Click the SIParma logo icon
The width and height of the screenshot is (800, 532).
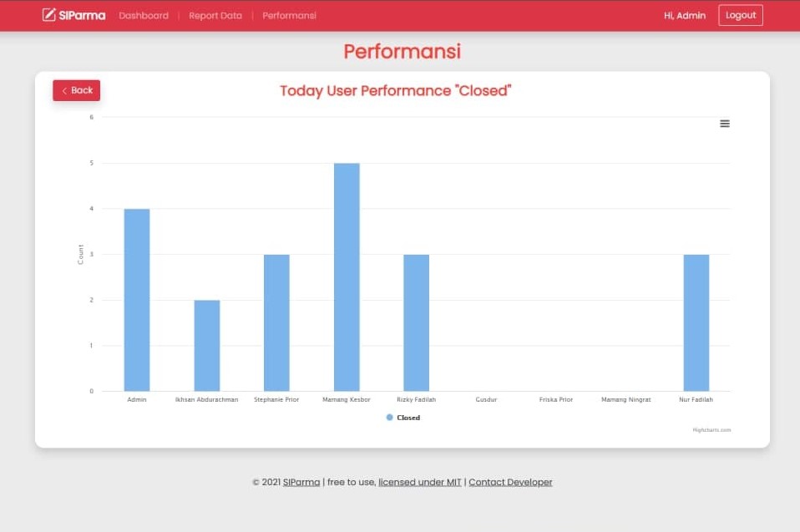[x=49, y=15]
